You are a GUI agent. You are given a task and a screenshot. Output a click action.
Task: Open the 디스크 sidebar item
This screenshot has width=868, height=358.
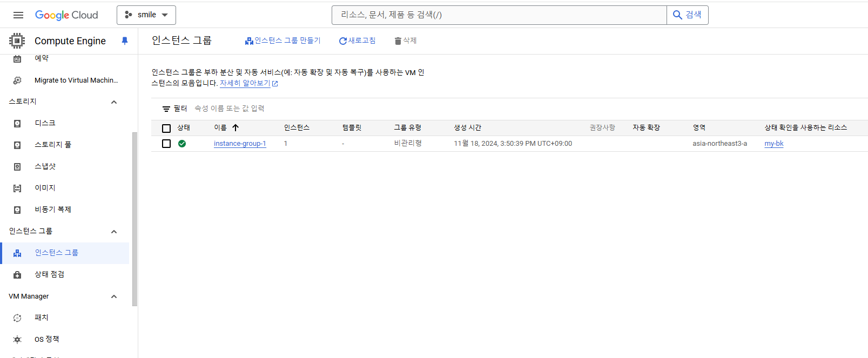point(45,123)
